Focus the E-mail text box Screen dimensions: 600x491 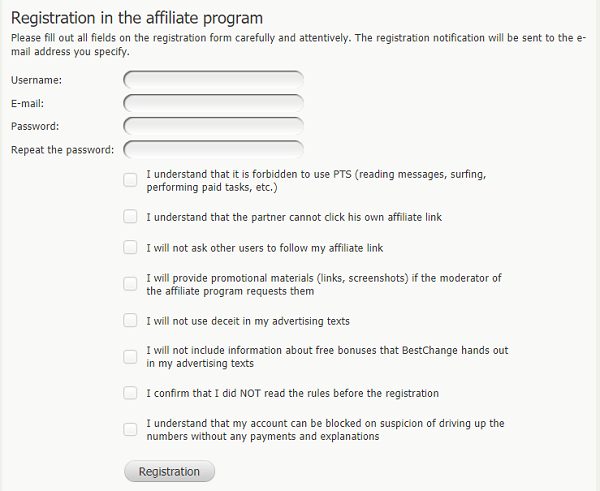[x=214, y=104]
